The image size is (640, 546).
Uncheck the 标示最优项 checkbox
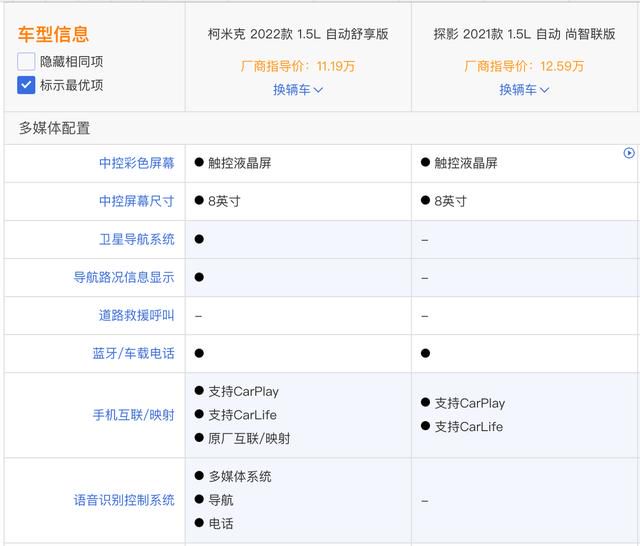pos(26,85)
